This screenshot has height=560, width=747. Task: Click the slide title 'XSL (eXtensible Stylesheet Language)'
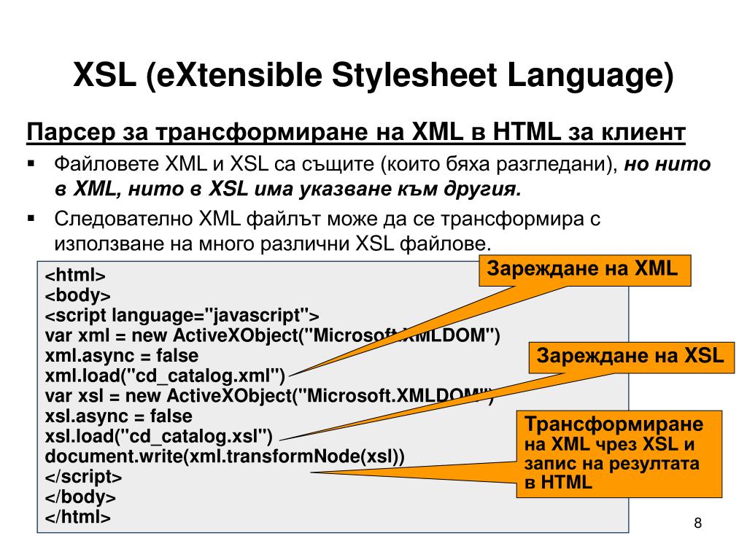coord(373,75)
